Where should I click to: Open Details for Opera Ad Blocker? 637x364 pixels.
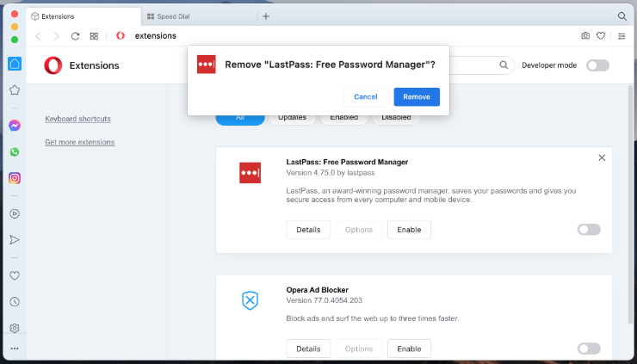click(x=308, y=349)
